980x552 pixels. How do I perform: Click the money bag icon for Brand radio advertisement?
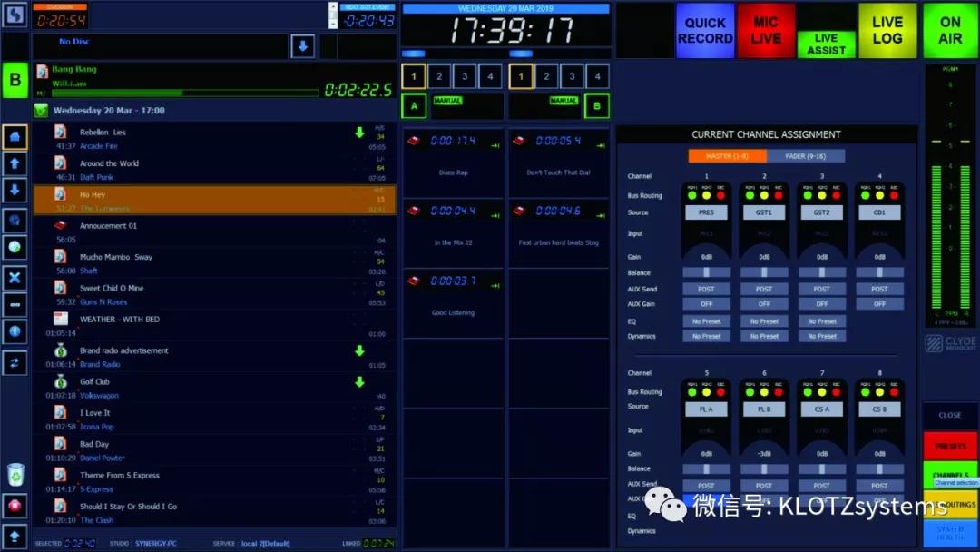click(x=60, y=350)
